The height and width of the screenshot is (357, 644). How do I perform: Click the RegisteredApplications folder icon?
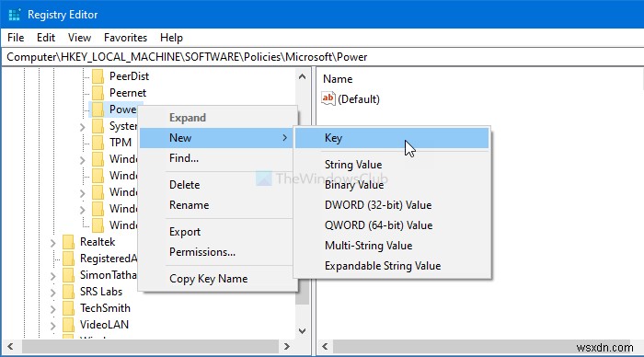point(68,259)
